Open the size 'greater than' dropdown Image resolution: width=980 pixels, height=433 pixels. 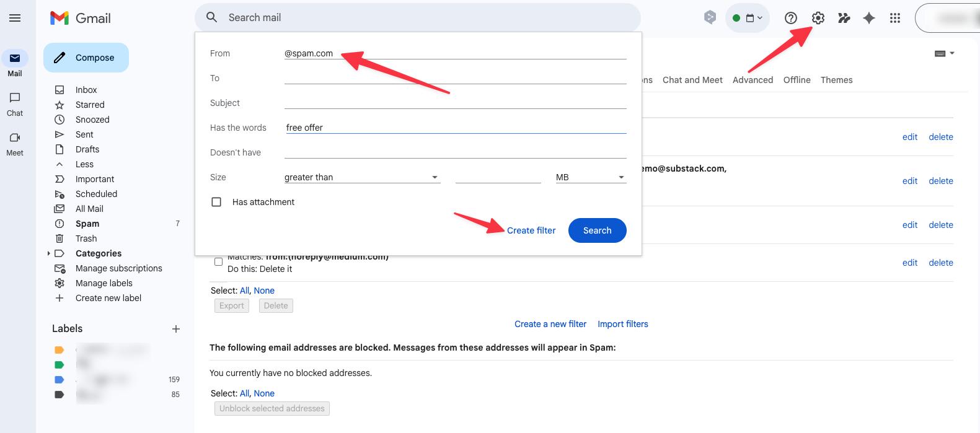pos(362,177)
